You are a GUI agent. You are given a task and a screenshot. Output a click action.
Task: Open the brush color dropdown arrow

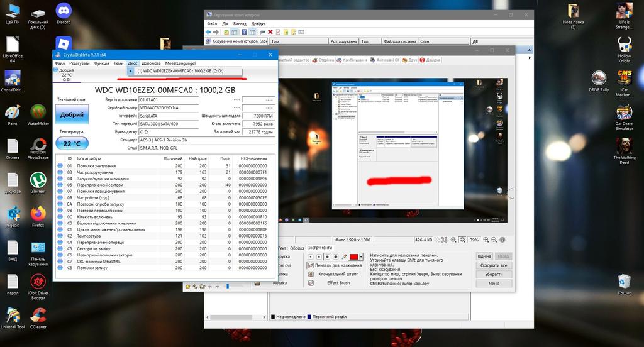(x=362, y=256)
